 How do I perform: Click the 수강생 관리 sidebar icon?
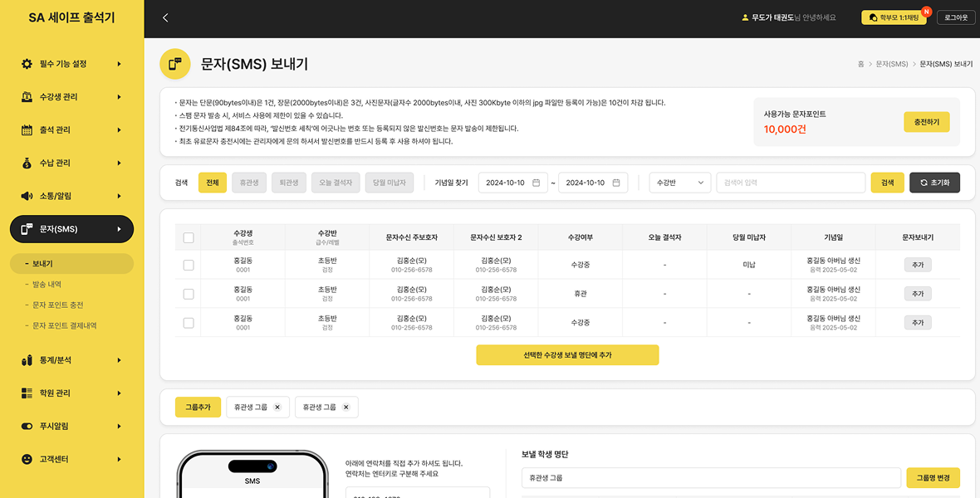point(27,97)
